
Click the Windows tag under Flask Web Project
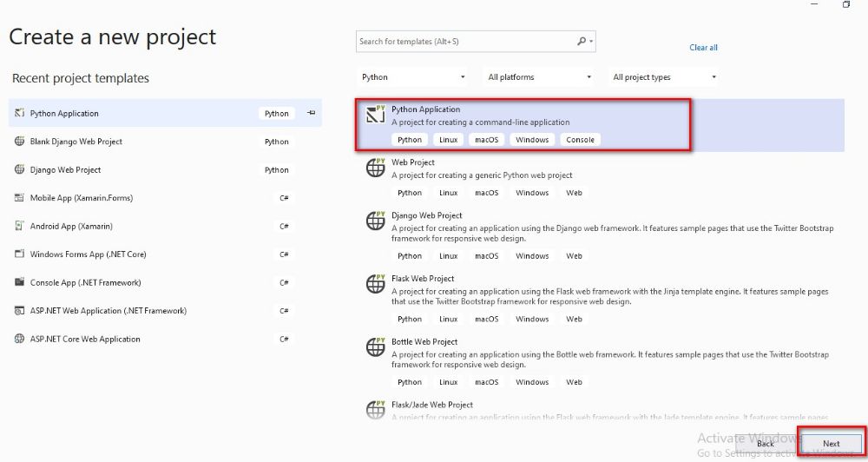532,319
